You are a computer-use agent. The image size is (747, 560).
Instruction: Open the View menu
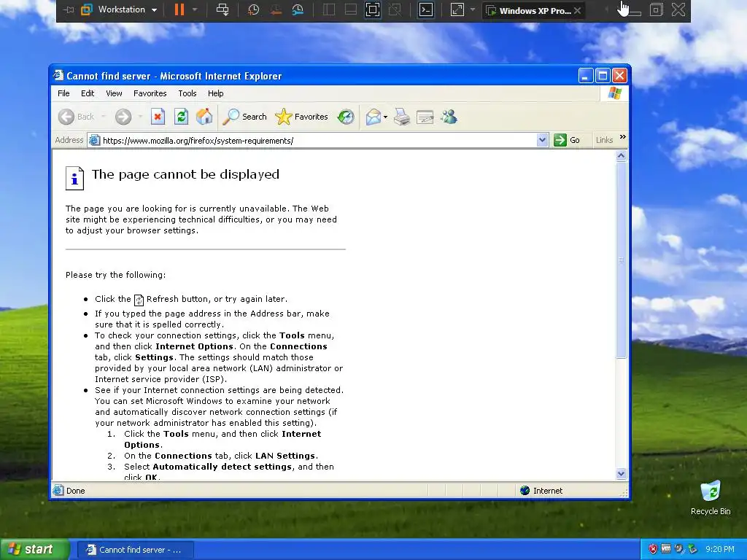[114, 93]
